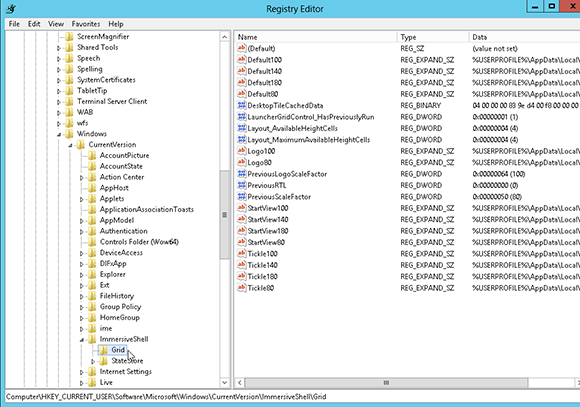Click the status bar registry path text
Image resolution: width=580 pixels, height=407 pixels.
pyautogui.click(x=166, y=397)
